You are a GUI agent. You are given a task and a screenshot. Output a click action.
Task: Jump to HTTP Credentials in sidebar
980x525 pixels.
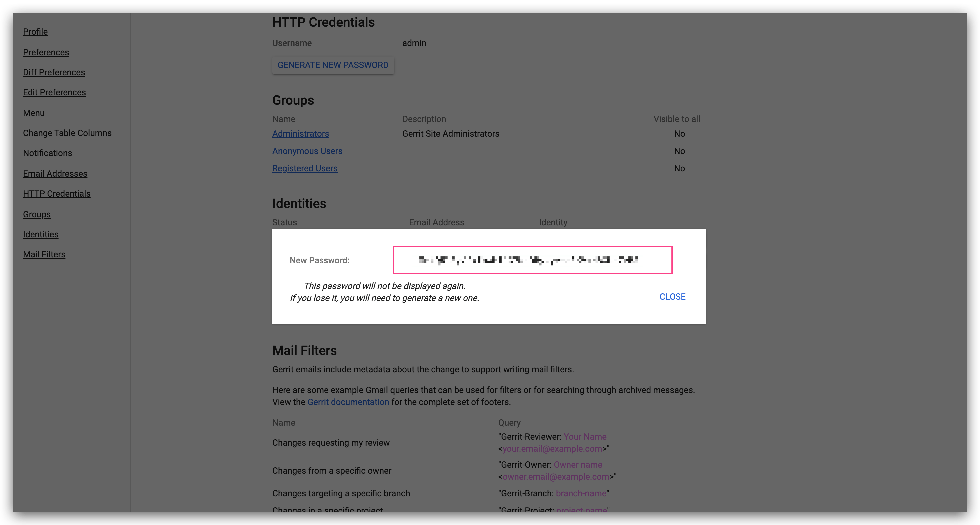point(56,194)
